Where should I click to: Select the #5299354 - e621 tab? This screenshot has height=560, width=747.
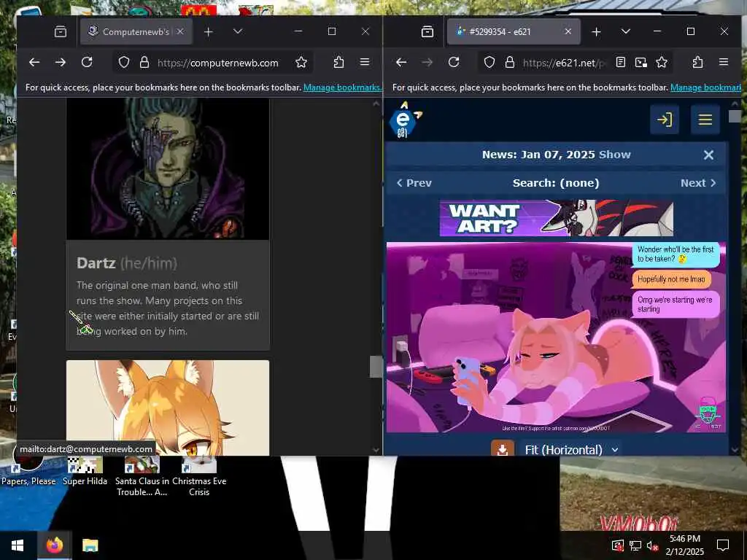(x=514, y=32)
